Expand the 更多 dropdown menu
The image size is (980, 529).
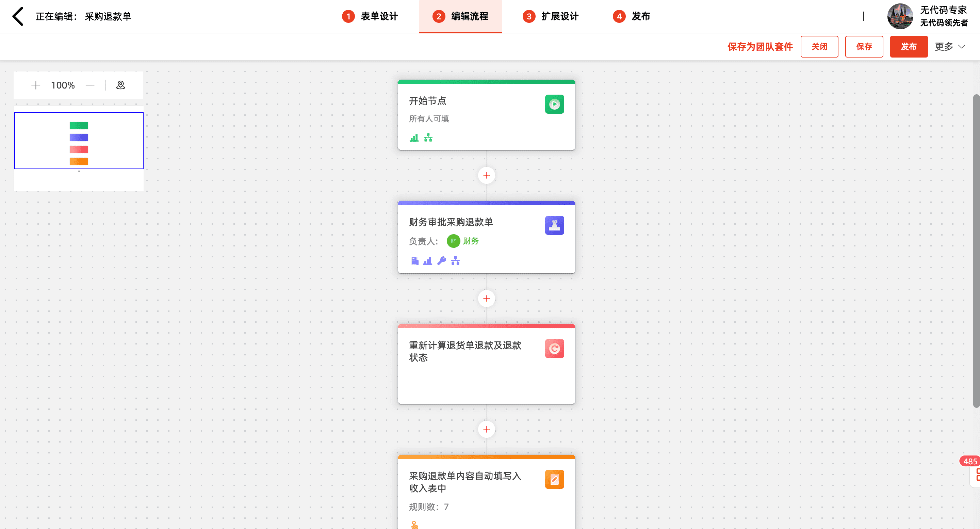950,47
